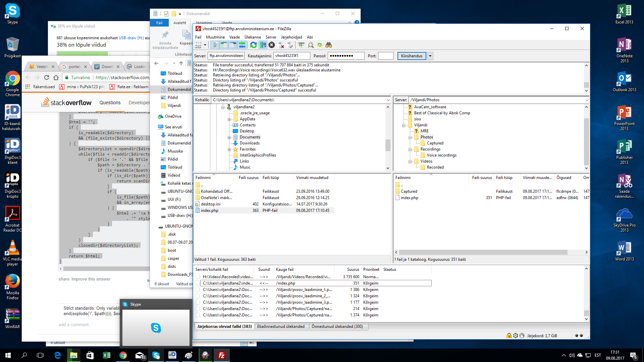Open the Site Manager icon
This screenshot has width=644, height=362.
coord(199,45)
